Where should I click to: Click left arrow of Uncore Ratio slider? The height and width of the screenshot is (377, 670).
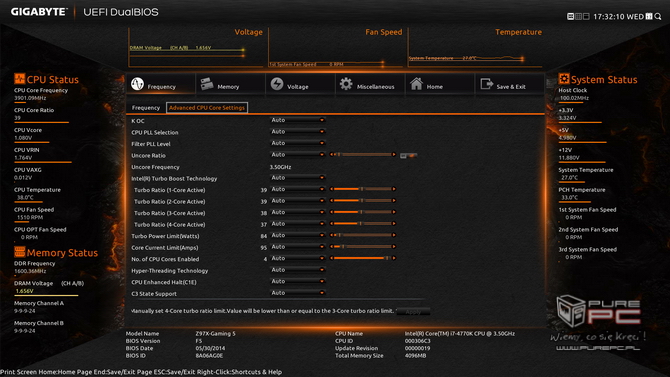pyautogui.click(x=332, y=154)
